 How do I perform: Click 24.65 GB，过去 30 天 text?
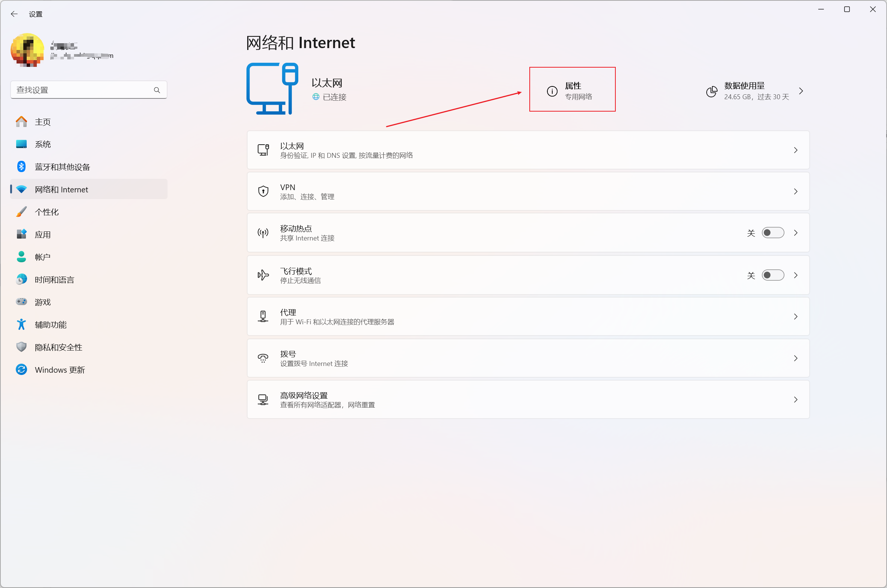click(x=757, y=97)
